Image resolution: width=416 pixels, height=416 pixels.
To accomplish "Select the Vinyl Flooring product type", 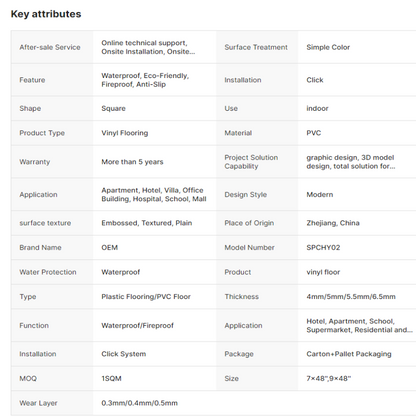I will [x=125, y=133].
